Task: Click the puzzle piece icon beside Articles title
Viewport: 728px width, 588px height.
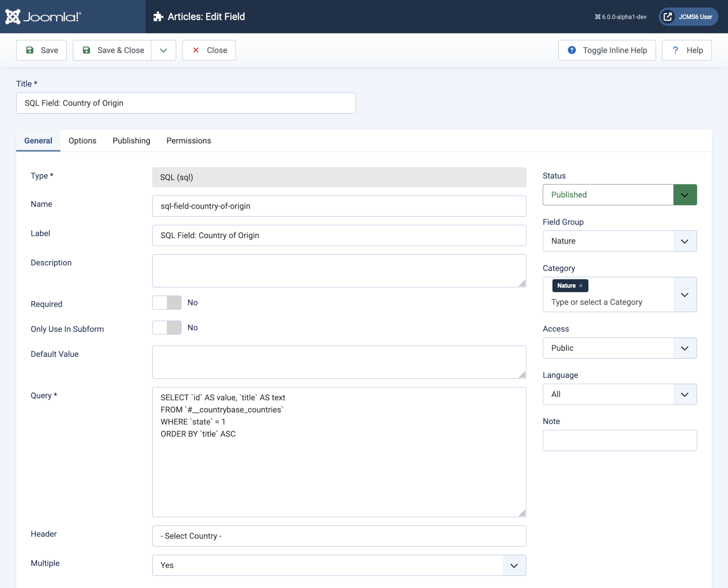Action: [x=158, y=17]
